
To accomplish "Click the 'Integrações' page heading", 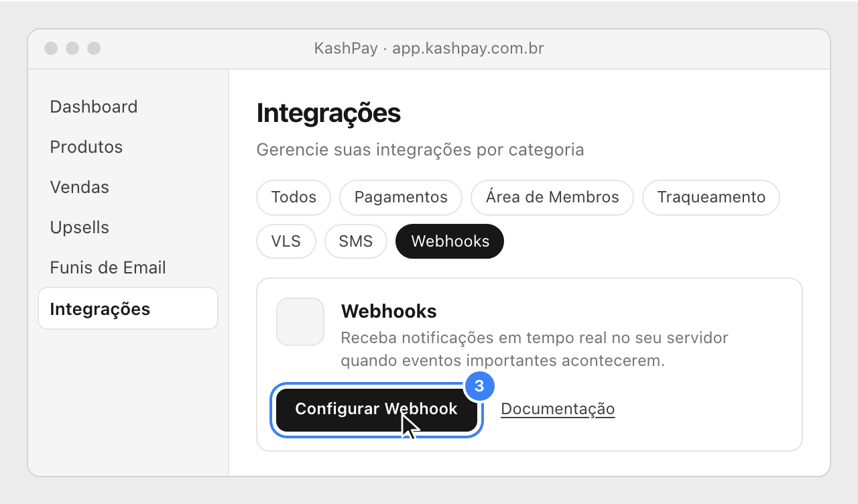I will [x=328, y=113].
